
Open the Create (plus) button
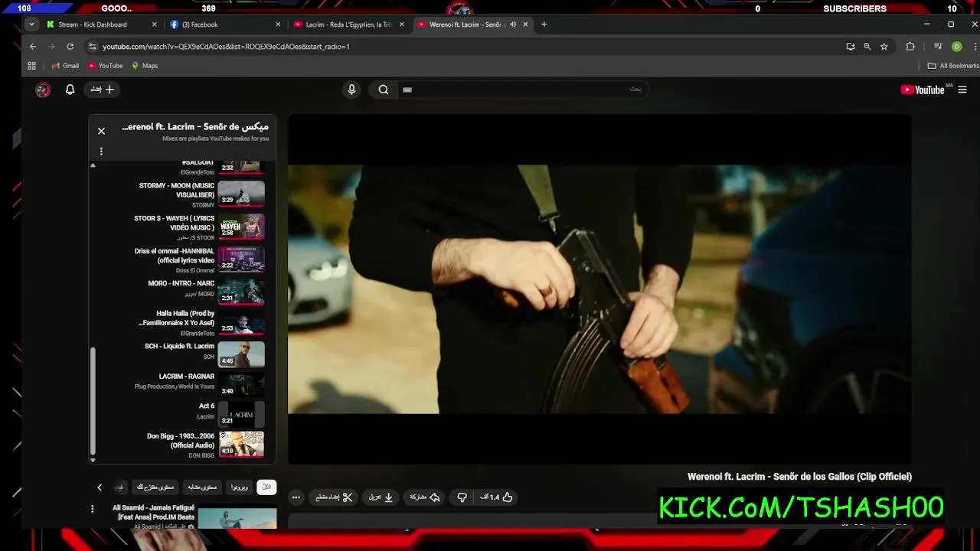[x=102, y=90]
